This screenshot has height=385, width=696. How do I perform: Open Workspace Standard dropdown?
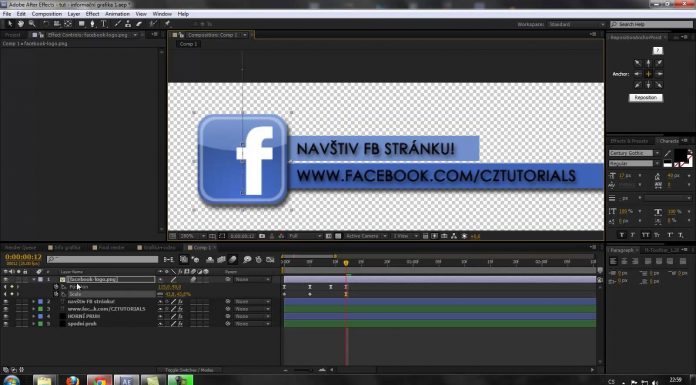pyautogui.click(x=577, y=24)
